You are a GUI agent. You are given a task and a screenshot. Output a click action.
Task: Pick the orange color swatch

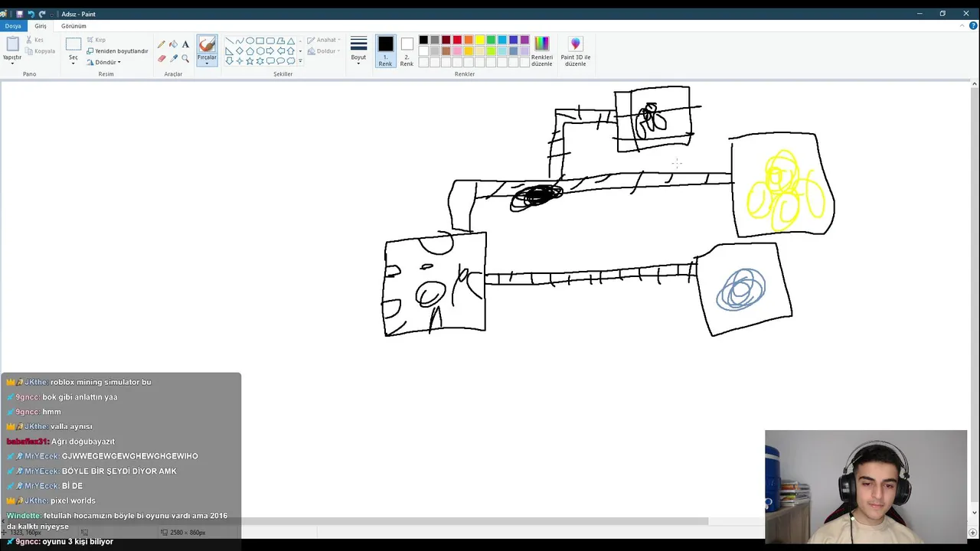coord(469,40)
